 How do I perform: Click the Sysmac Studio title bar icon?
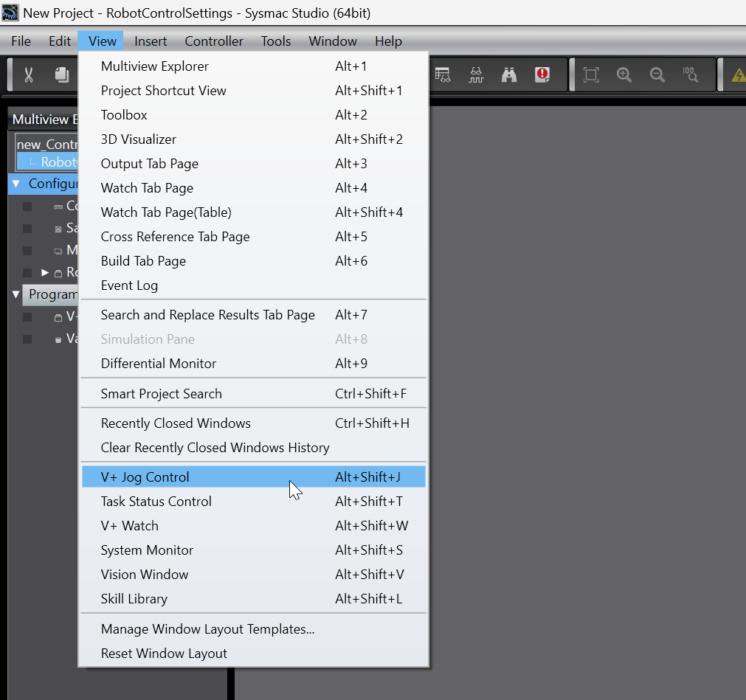pyautogui.click(x=10, y=13)
